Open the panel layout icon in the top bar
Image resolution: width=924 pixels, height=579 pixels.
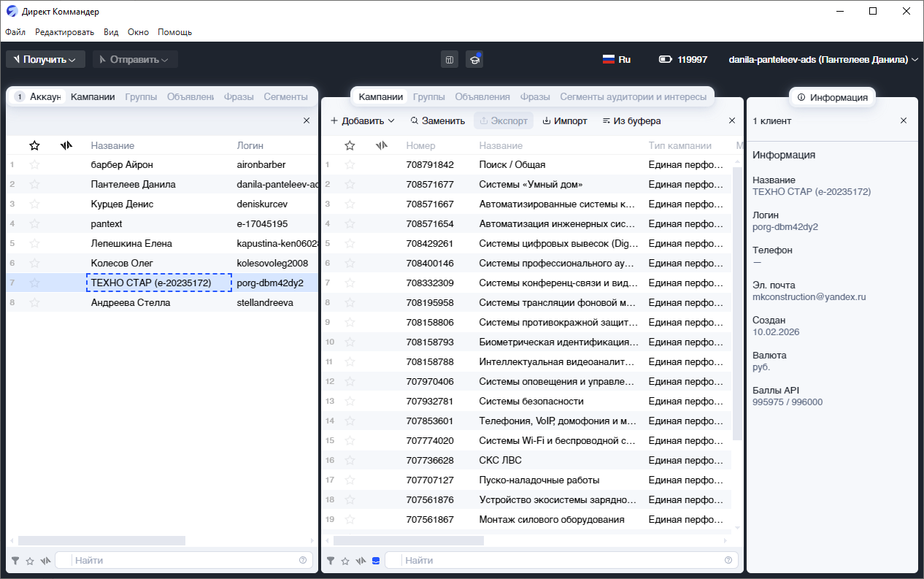coord(450,60)
